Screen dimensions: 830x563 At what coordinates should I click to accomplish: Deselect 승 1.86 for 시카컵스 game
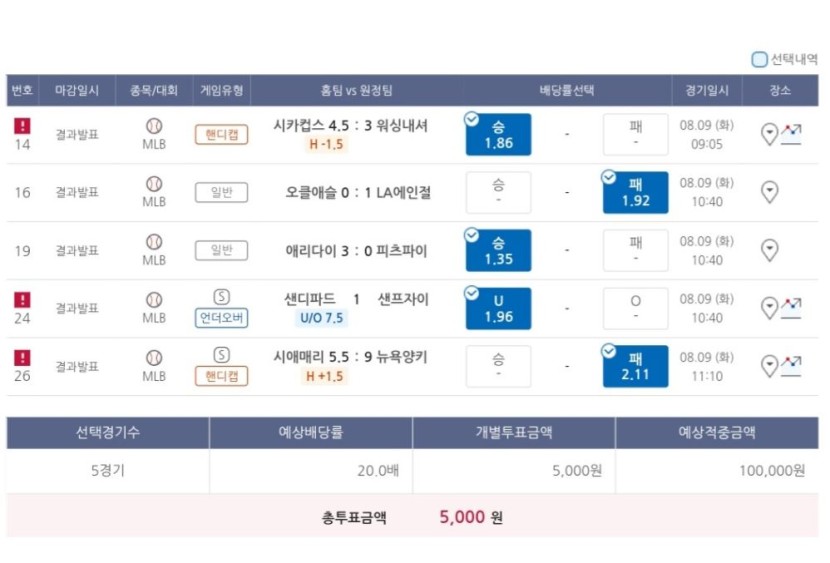pyautogui.click(x=498, y=134)
